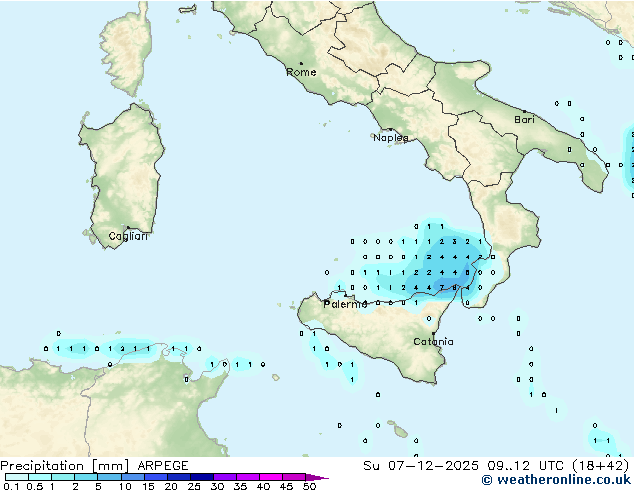Pick the 5–10 mm legend color swatch
Screen dimensions: 634x490
[109, 477]
